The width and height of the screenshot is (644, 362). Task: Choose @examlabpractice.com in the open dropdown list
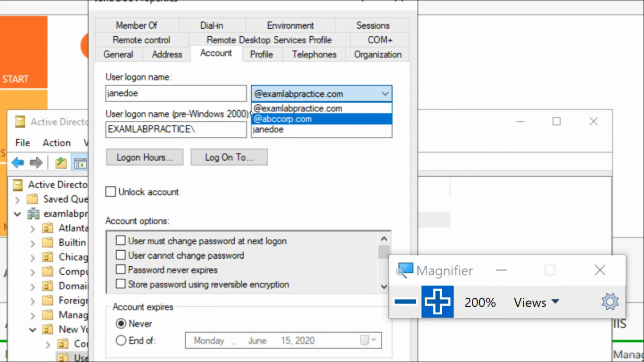pyautogui.click(x=322, y=108)
